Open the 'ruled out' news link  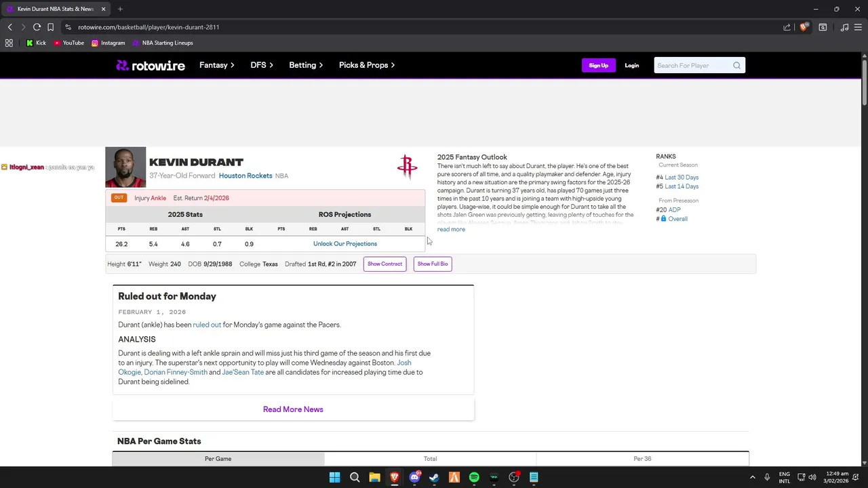coord(207,325)
